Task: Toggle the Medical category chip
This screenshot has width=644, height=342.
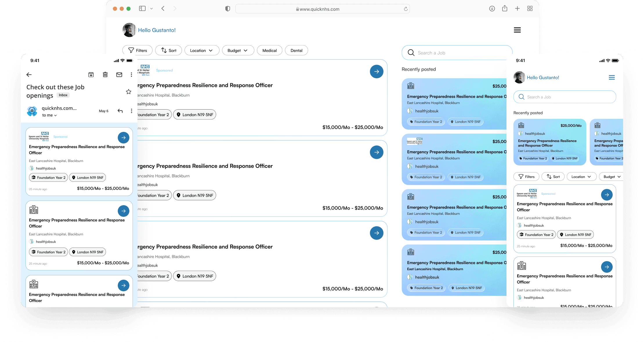Action: [x=269, y=50]
